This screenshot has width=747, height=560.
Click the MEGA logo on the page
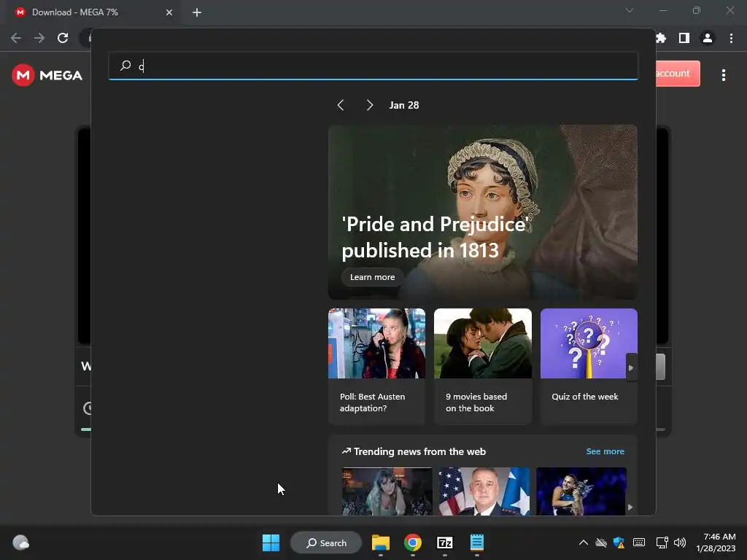pyautogui.click(x=47, y=75)
